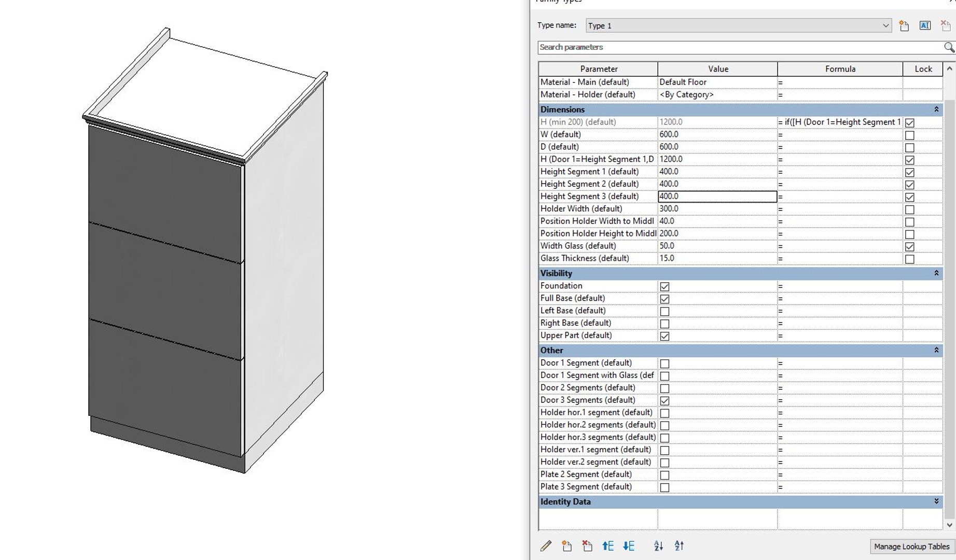956x560 pixels.
Task: Click Manage Lookup Tables button
Action: pyautogui.click(x=911, y=547)
